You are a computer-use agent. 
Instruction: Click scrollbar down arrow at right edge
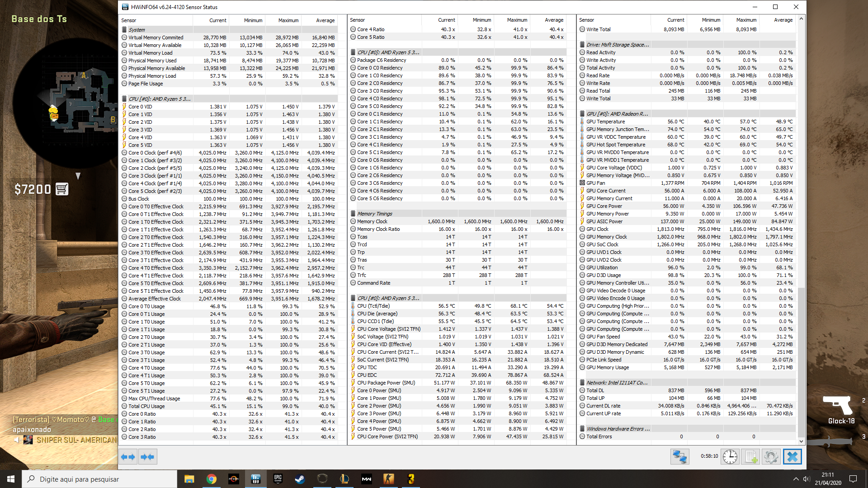click(801, 441)
